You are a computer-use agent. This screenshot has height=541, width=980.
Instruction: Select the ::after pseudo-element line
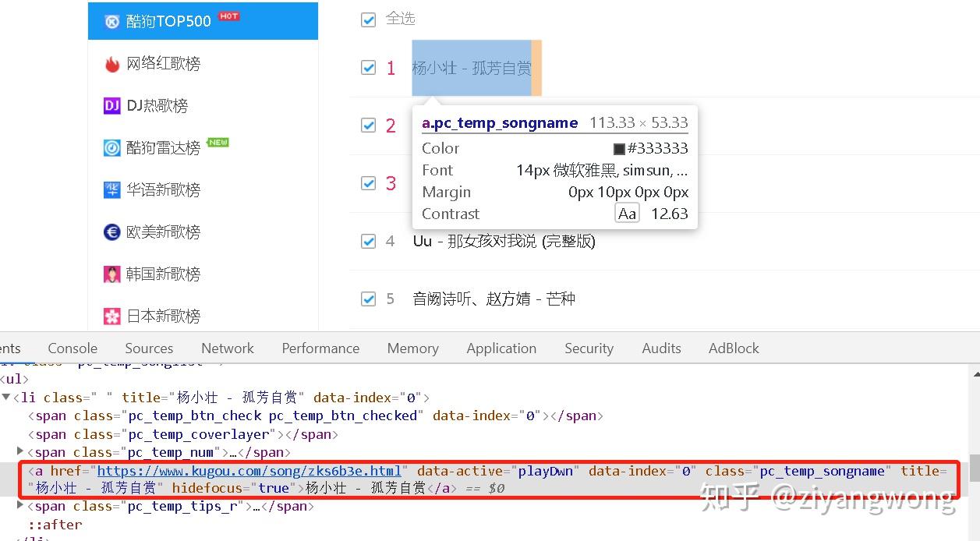(x=55, y=525)
